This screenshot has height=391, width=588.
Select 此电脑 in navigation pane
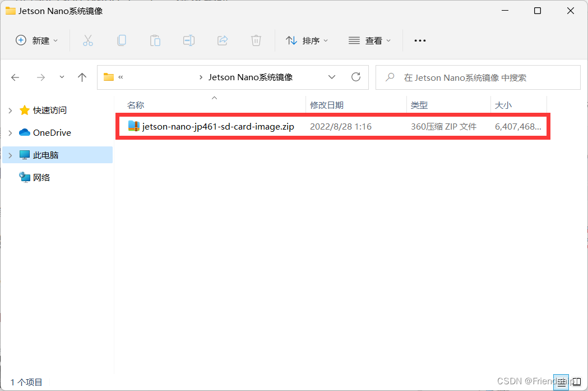57,155
